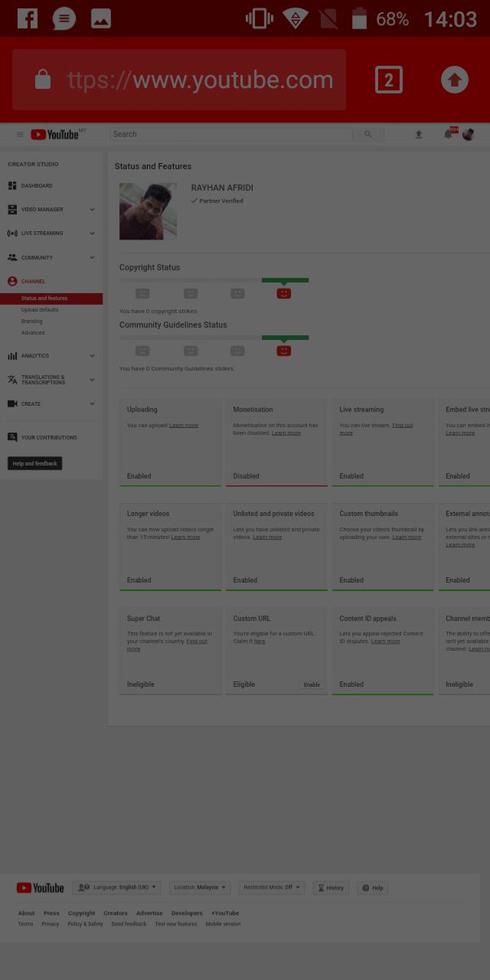Tap the browser URL address bar
This screenshot has height=980, width=490.
coord(179,80)
